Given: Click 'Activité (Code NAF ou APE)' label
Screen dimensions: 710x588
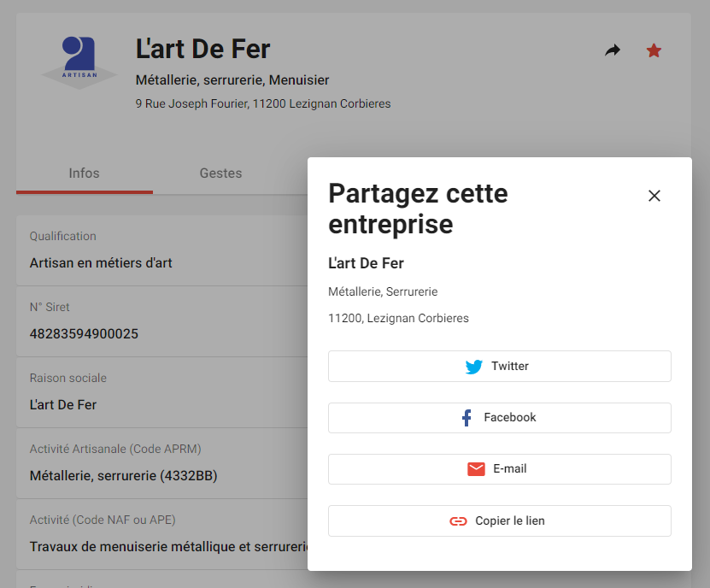Looking at the screenshot, I should pos(103,520).
